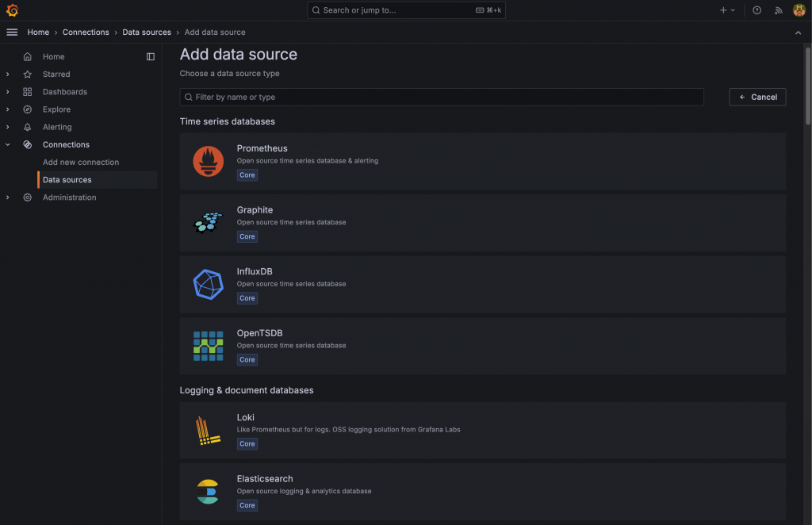Click the Grafana logo icon
812x525 pixels.
tap(12, 10)
